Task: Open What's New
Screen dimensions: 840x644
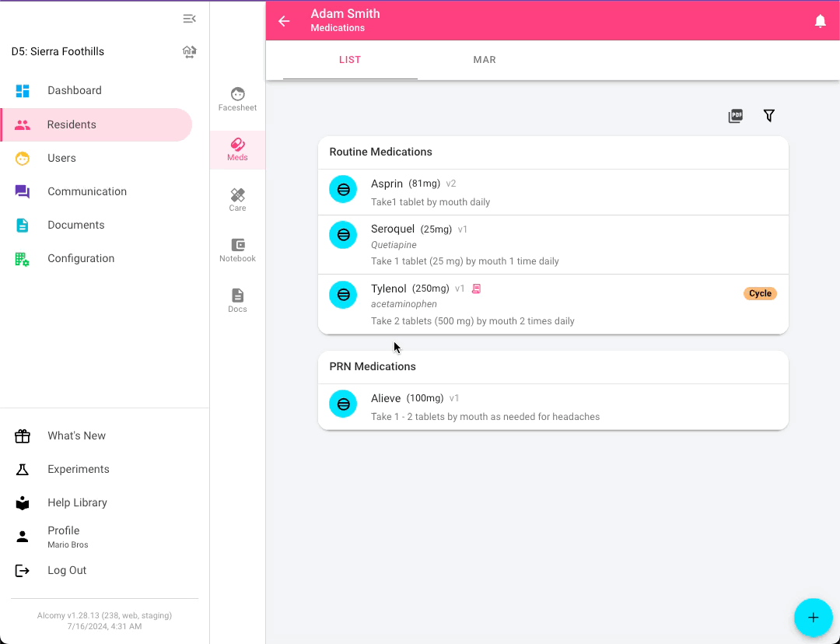Action: 104,436
